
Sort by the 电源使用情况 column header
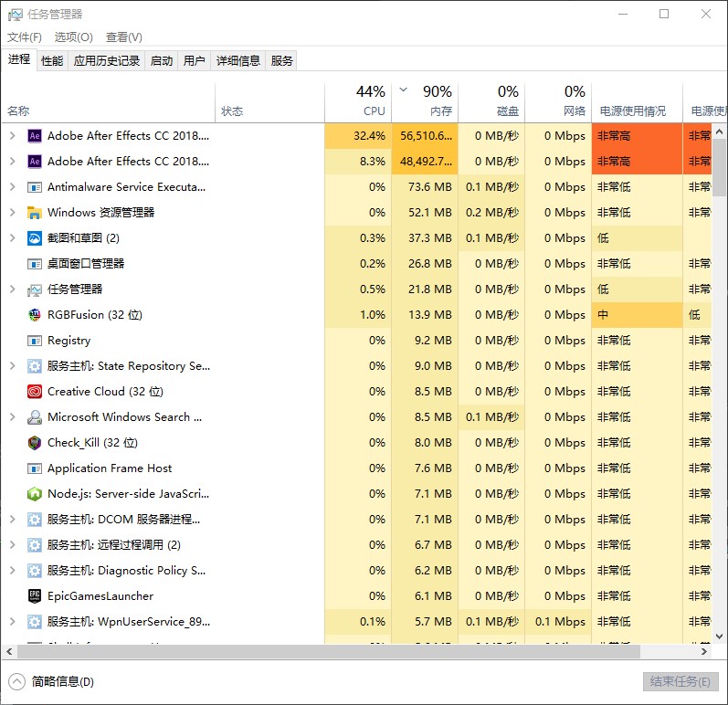click(637, 103)
